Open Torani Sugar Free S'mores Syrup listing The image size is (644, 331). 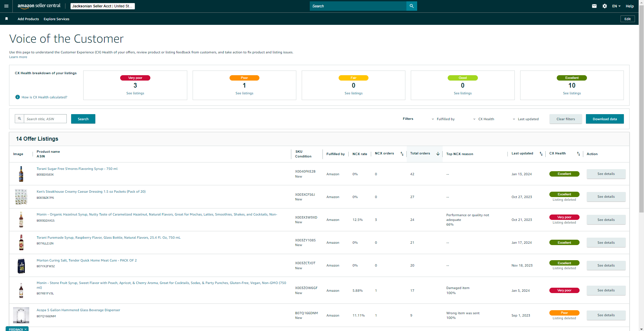pos(77,169)
